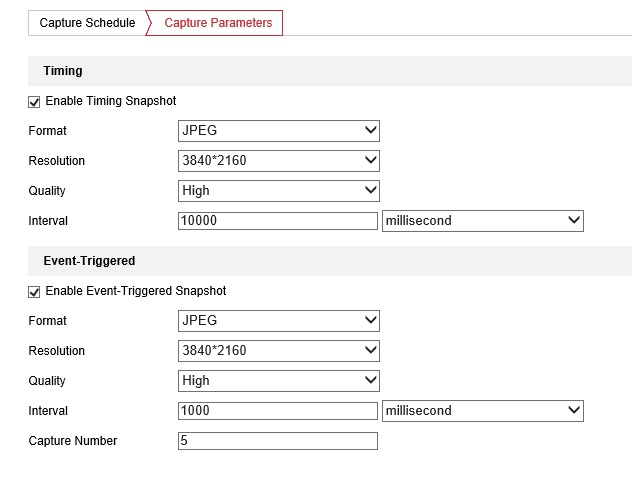Click the Enable Timing Snapshot label text
The image size is (632, 480).
click(x=111, y=101)
